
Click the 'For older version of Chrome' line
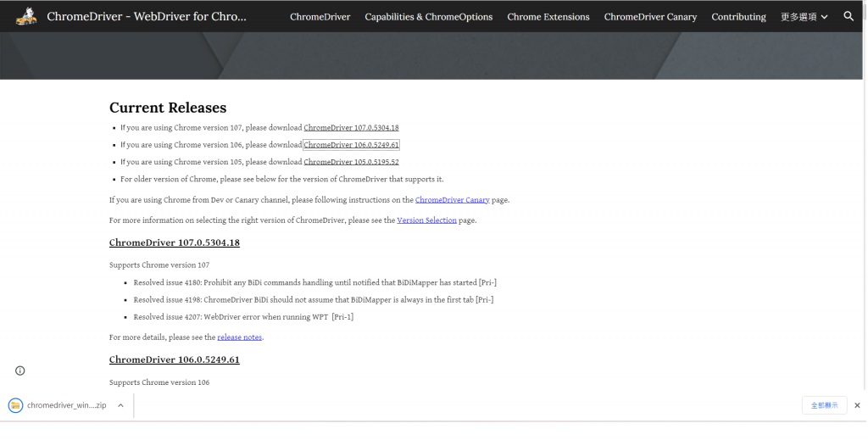pos(282,180)
